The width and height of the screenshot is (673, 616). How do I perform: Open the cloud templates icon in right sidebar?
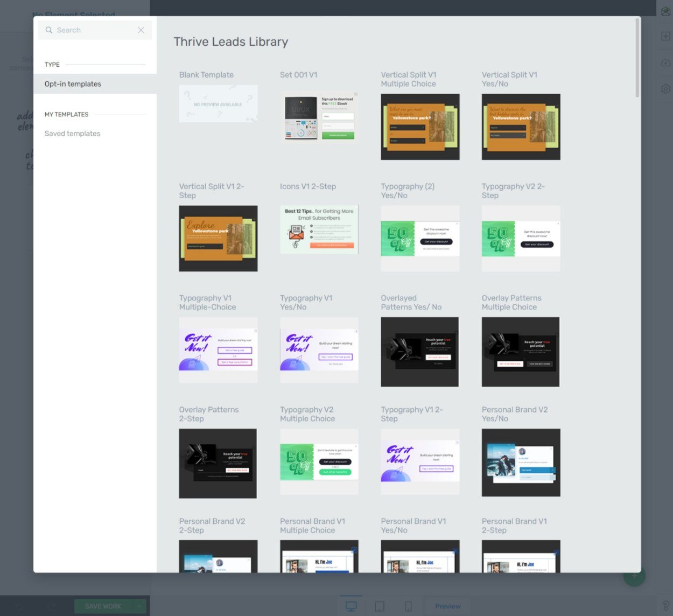[665, 62]
